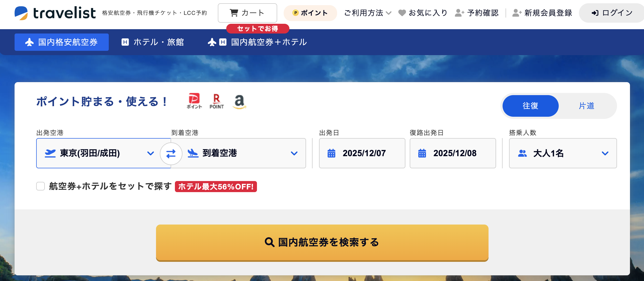Open 国内航空券+ホテル tab
The width and height of the screenshot is (644, 281).
tap(257, 42)
